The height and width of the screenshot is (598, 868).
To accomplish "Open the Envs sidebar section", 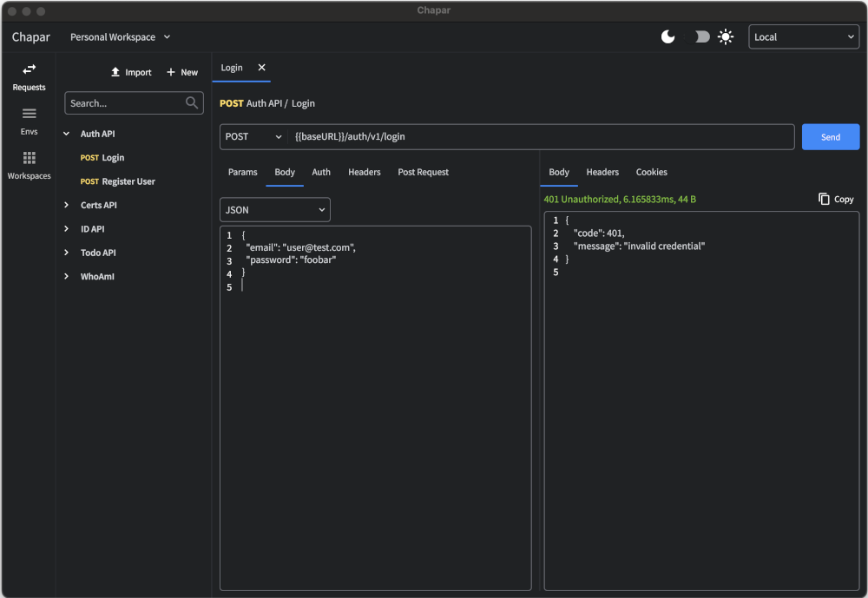I will click(x=29, y=122).
